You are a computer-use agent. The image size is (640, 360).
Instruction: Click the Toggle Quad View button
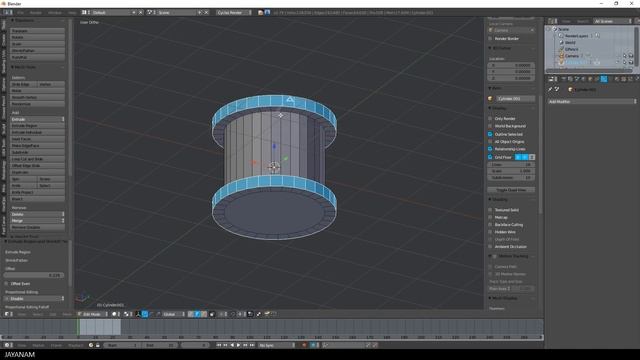(x=511, y=190)
